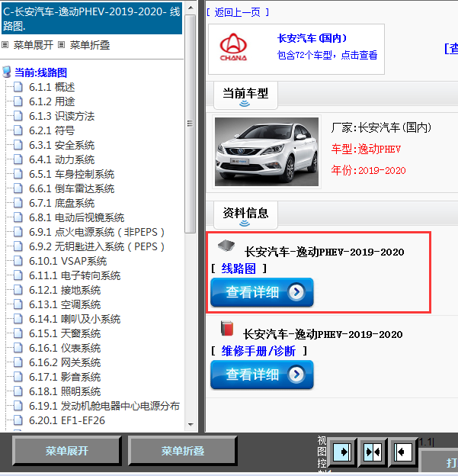Select tree item 6.9.1 点火电源系统（非PEPS）
The image size is (458, 476).
(x=97, y=232)
